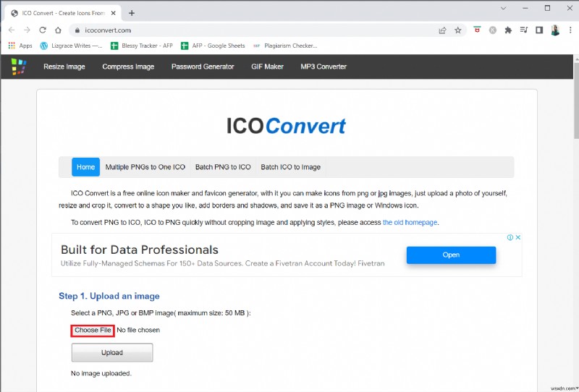Click the ICO Convert site logo icon
Viewport: 579px width, 392px height.
pyautogui.click(x=18, y=67)
